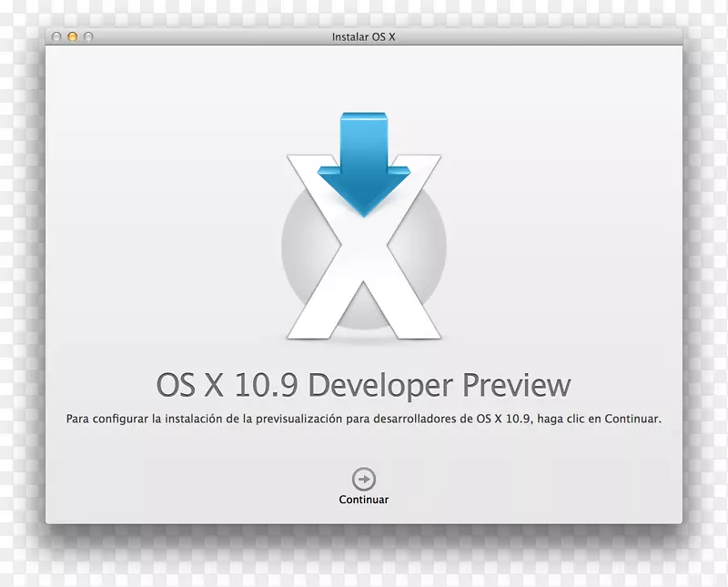Click the word Continuar below the arrow

363,499
